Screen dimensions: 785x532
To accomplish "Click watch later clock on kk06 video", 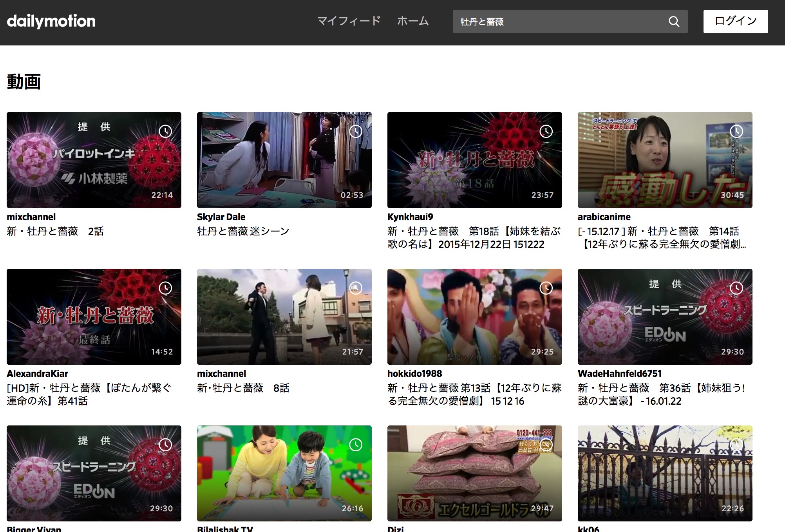I will [x=736, y=445].
